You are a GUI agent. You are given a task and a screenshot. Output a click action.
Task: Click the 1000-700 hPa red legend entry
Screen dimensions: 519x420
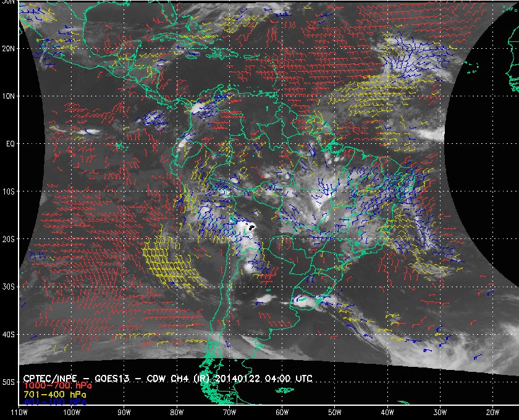coord(57,386)
